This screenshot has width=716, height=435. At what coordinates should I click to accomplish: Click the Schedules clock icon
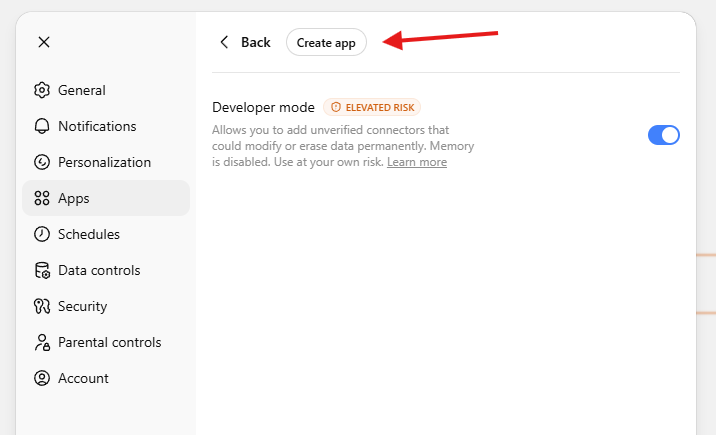tap(42, 234)
